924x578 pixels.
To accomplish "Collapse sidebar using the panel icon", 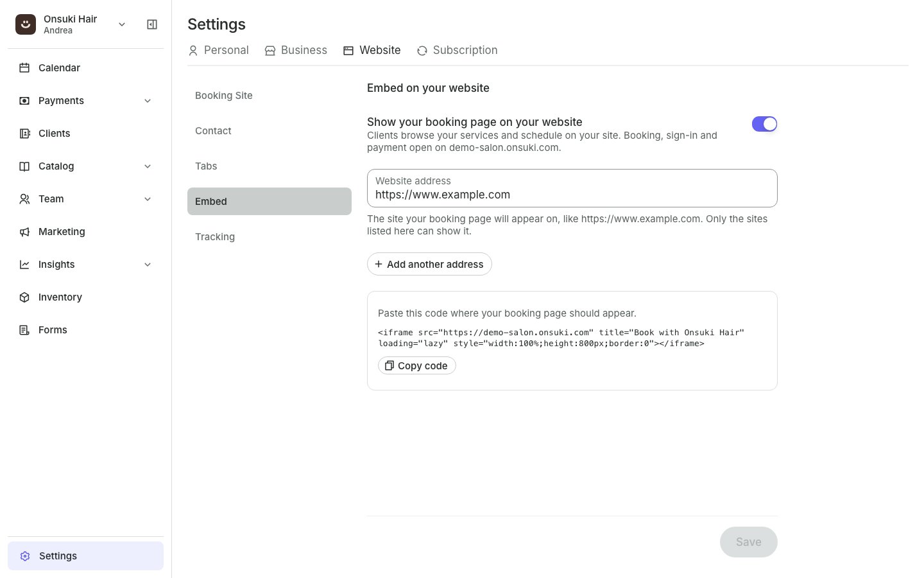I will (152, 24).
